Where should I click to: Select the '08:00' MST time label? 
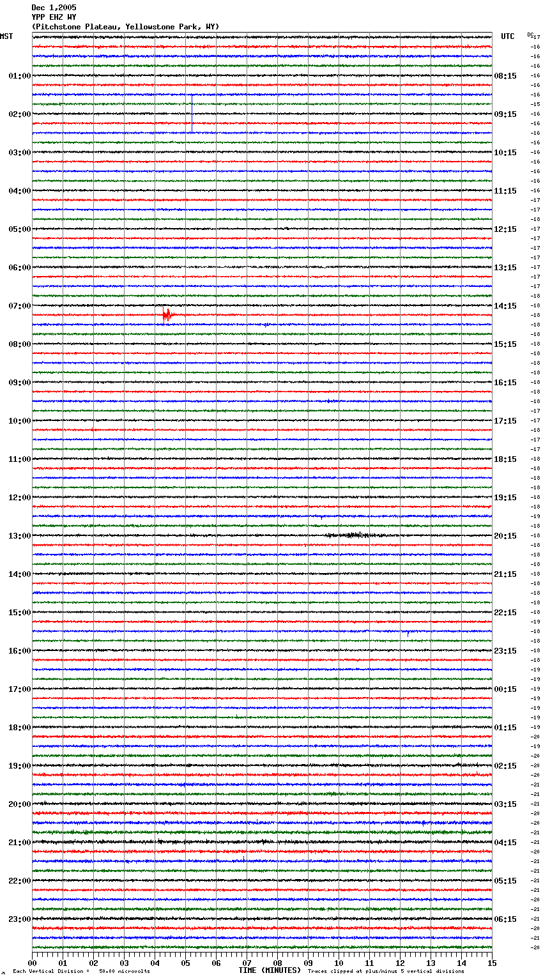(20, 344)
